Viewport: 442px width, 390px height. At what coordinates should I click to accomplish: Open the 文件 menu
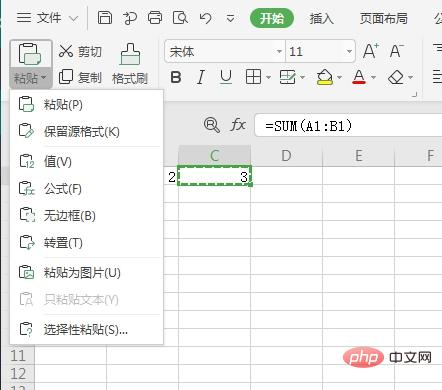point(49,18)
